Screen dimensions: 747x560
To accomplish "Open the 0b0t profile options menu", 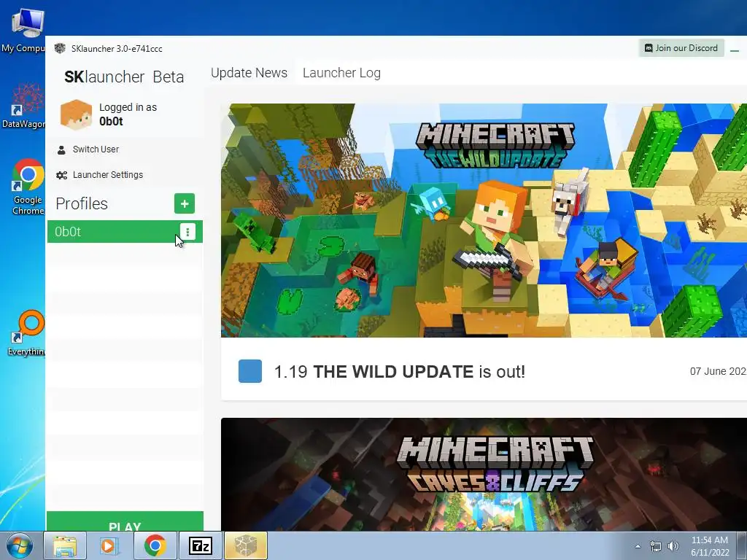I will pyautogui.click(x=187, y=232).
